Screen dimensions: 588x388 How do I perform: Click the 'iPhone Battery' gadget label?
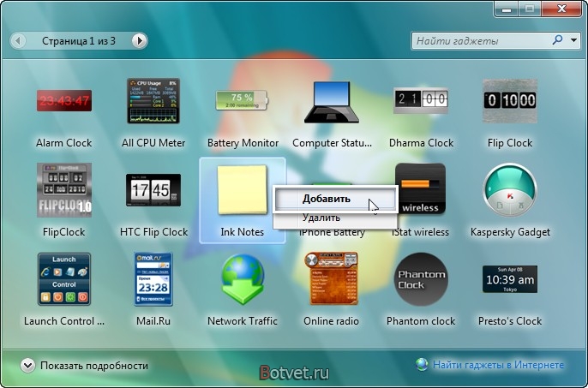pyautogui.click(x=332, y=232)
